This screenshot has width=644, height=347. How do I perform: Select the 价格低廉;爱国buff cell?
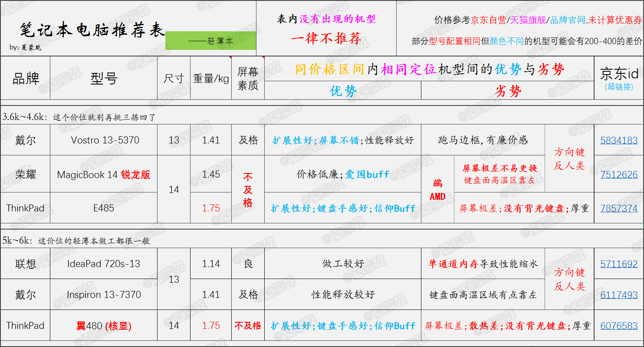343,174
